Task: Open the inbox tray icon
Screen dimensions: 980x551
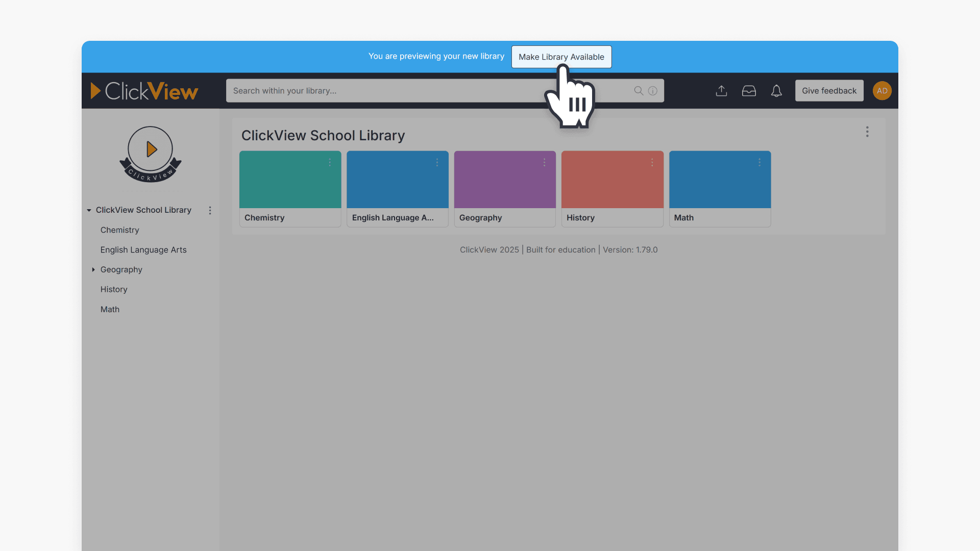Action: pyautogui.click(x=749, y=90)
